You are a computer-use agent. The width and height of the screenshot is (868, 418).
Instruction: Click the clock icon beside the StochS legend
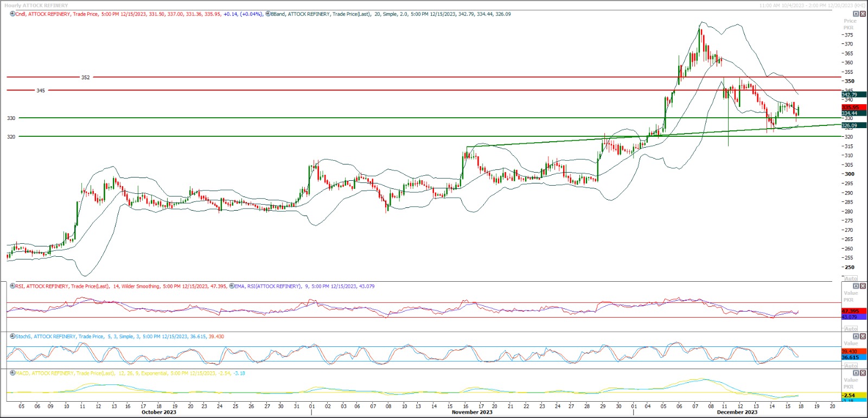point(12,337)
